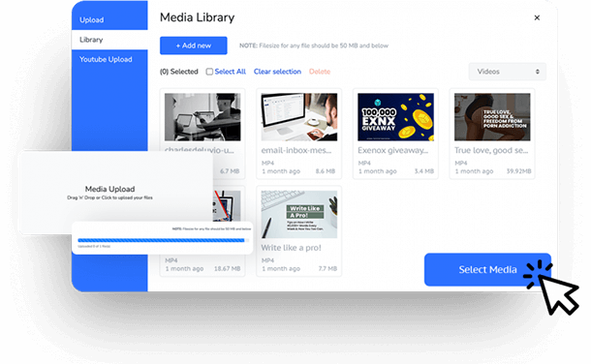Click the Select Media button
The width and height of the screenshot is (591, 364).
pos(487,269)
